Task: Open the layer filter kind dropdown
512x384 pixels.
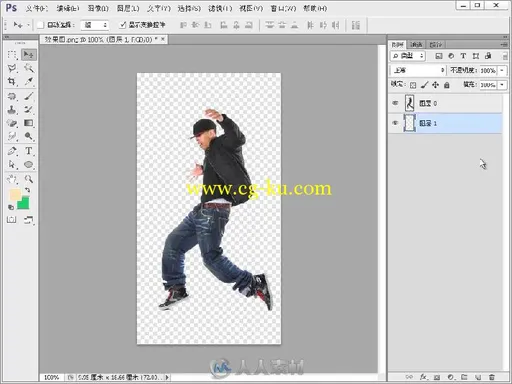Action: point(408,56)
